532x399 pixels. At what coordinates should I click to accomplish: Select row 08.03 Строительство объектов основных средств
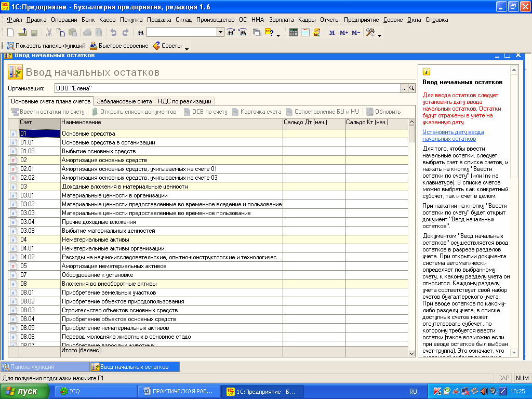(x=208, y=310)
